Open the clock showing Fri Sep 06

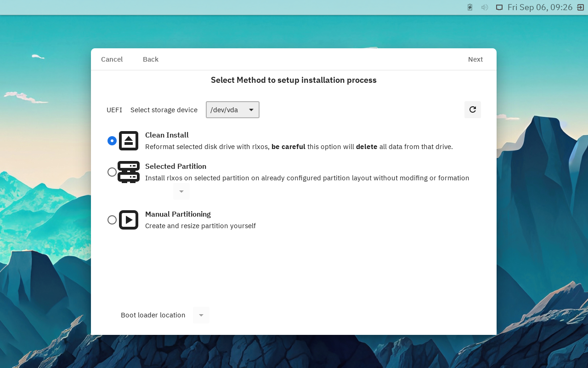click(x=540, y=7)
